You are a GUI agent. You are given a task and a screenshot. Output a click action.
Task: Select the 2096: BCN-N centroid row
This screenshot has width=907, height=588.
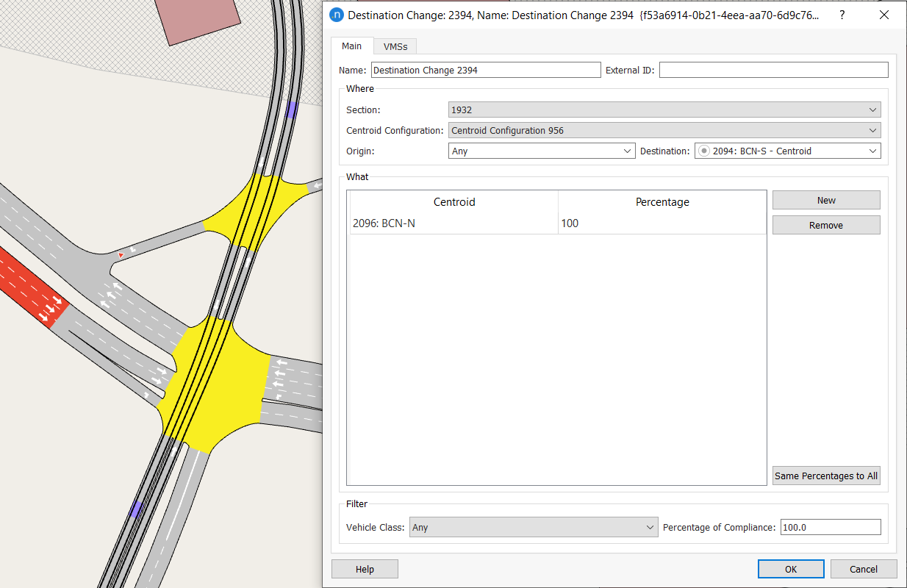click(453, 223)
